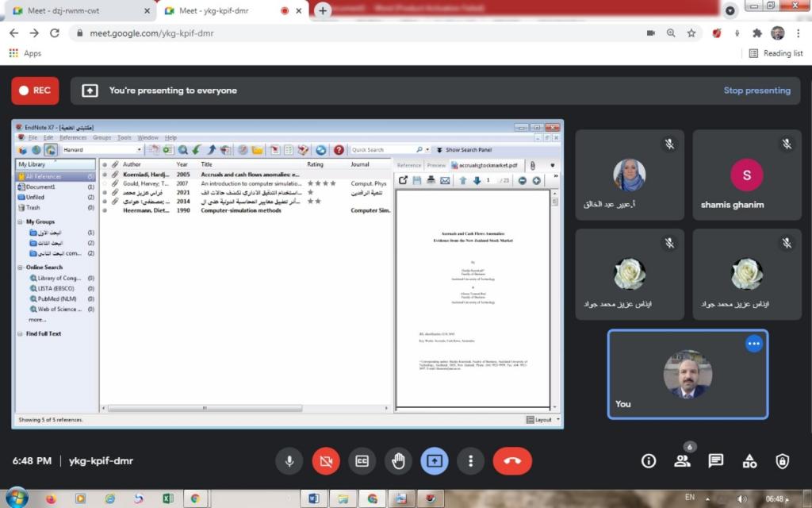Raise hand in the meeting
The height and width of the screenshot is (508, 812).
(x=398, y=460)
